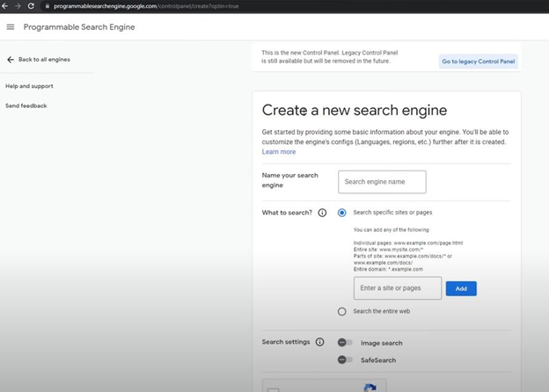549x392 pixels.
Task: Click the Back to all engines arrow icon
Action: tap(11, 60)
